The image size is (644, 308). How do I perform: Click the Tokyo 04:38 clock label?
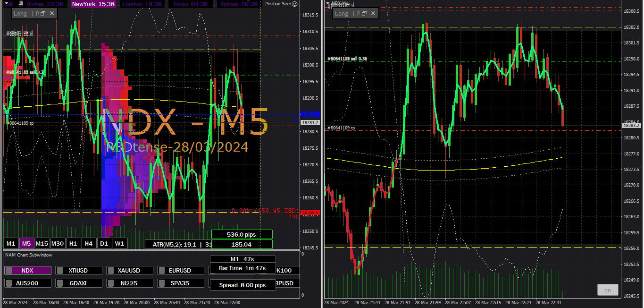190,4
